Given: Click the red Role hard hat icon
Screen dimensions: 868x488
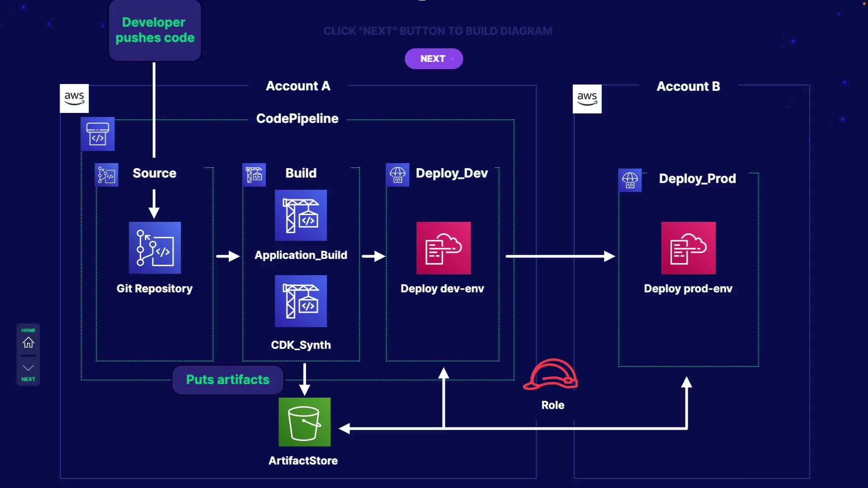Looking at the screenshot, I should pyautogui.click(x=551, y=374).
